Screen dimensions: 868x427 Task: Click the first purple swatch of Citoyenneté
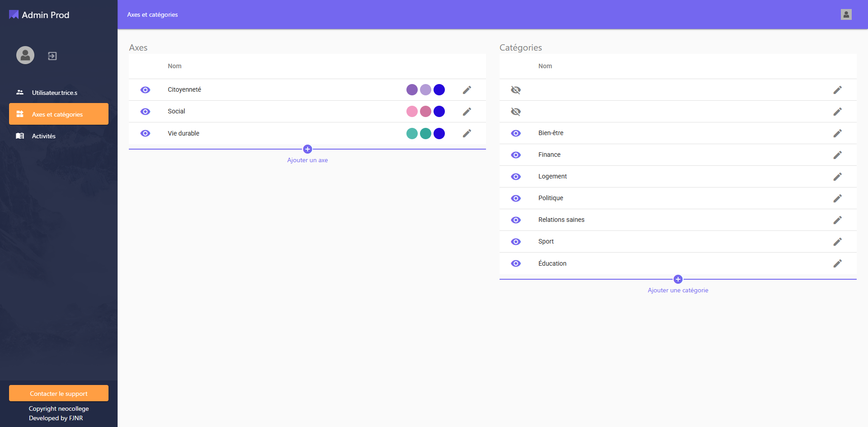[x=412, y=90]
